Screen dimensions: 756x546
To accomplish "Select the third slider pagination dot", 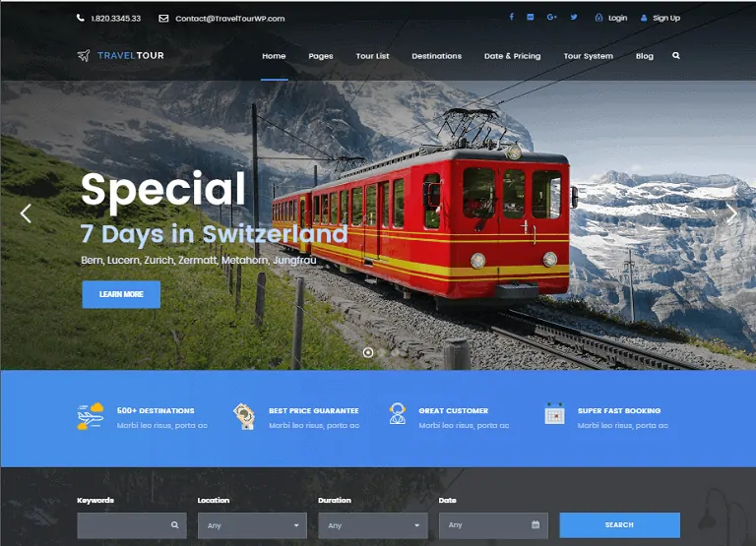I will click(396, 352).
